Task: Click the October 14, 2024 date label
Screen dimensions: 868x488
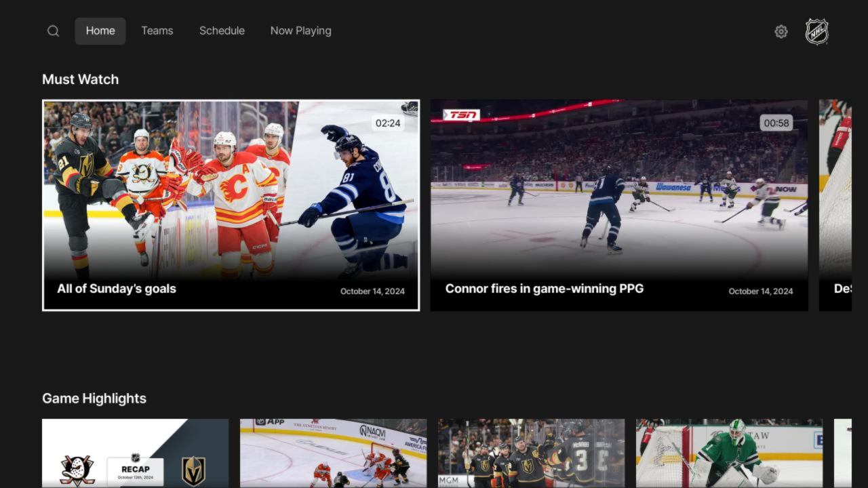Action: click(371, 291)
